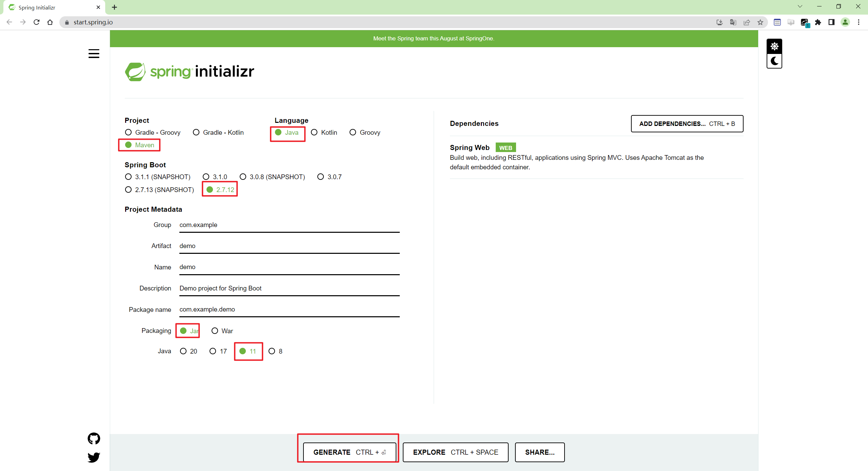
Task: Install app from address bar icon
Action: tap(719, 22)
